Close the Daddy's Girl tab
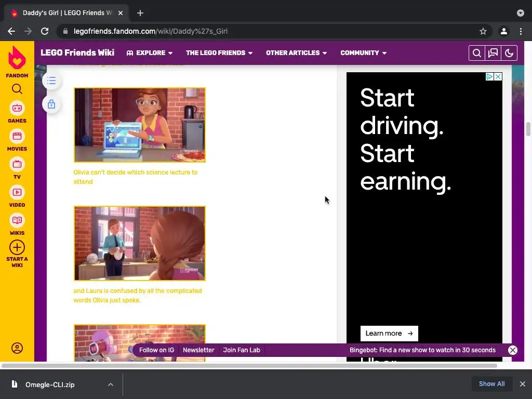This screenshot has width=532, height=399. click(x=121, y=13)
